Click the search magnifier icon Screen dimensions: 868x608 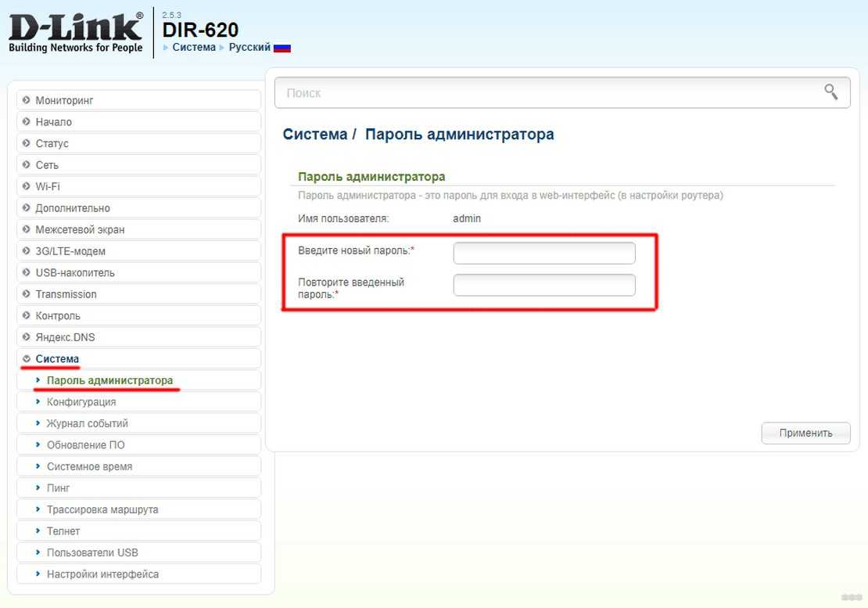tap(831, 92)
